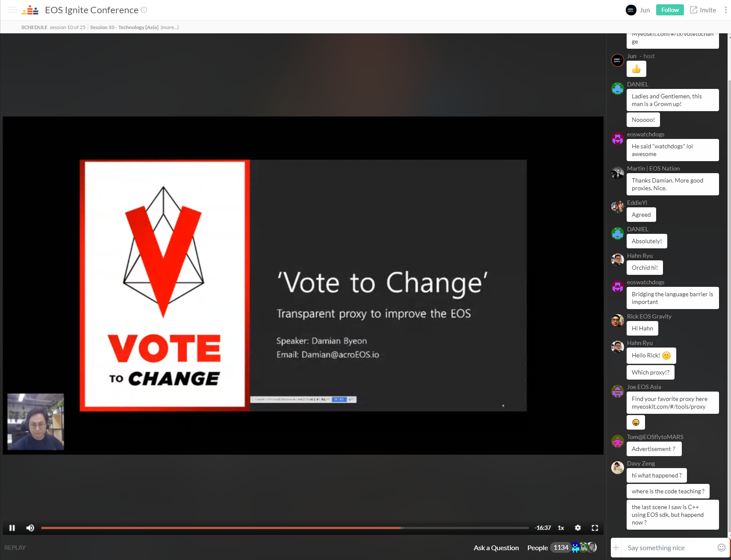Open the hamburger menu at top left
731x560 pixels.
pyautogui.click(x=12, y=10)
